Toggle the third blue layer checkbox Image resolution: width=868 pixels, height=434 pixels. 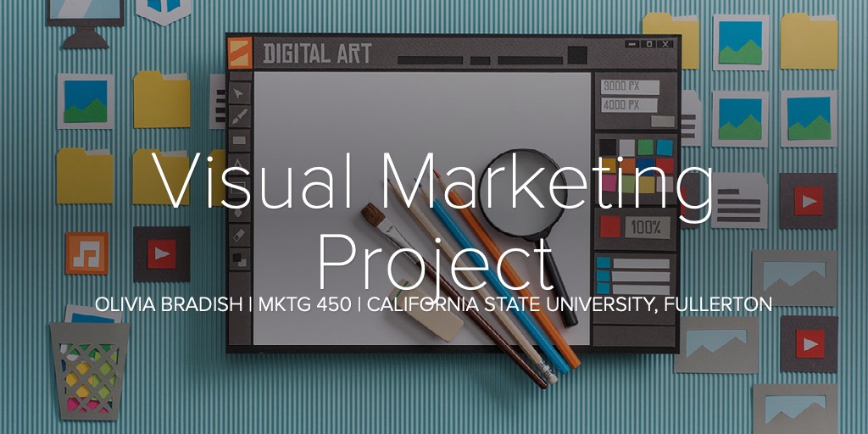coord(603,290)
